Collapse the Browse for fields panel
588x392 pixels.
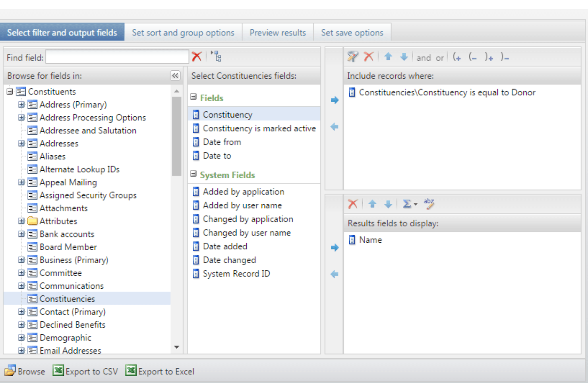pyautogui.click(x=175, y=75)
